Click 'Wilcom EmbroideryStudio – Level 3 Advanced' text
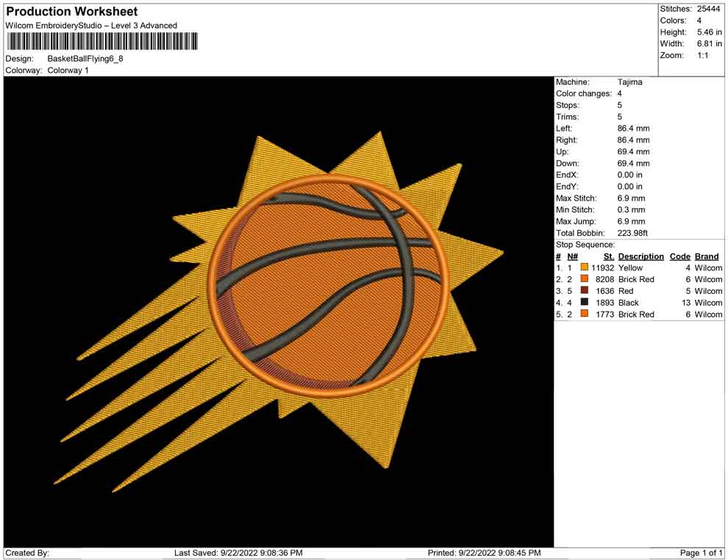This screenshot has height=560, width=728. pos(91,26)
